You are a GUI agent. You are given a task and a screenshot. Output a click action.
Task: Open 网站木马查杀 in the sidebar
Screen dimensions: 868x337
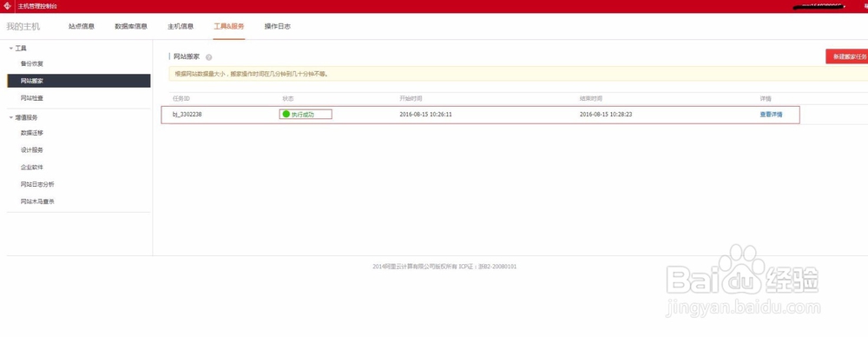(x=37, y=202)
